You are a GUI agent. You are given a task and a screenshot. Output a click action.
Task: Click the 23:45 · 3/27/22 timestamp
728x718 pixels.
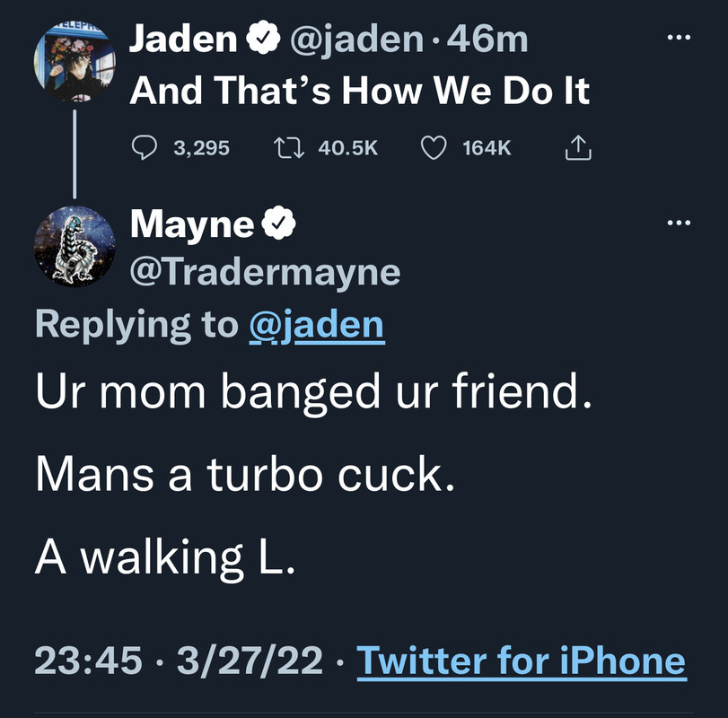[x=178, y=661]
